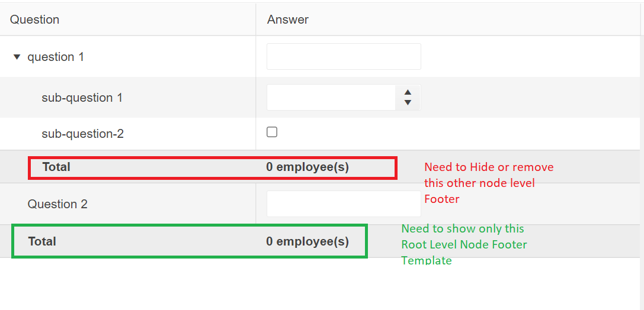
Task: Click the sub-question 1 spinner up arrow
Action: pyautogui.click(x=408, y=92)
